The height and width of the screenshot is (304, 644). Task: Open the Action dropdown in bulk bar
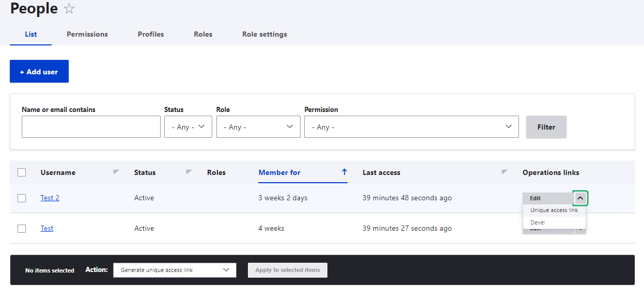click(175, 270)
